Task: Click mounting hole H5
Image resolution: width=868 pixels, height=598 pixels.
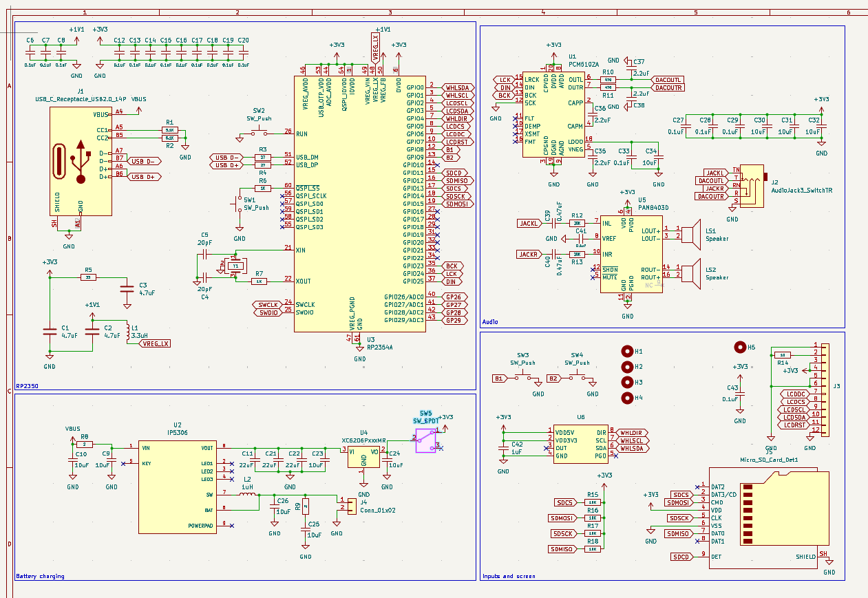Action: click(x=740, y=348)
